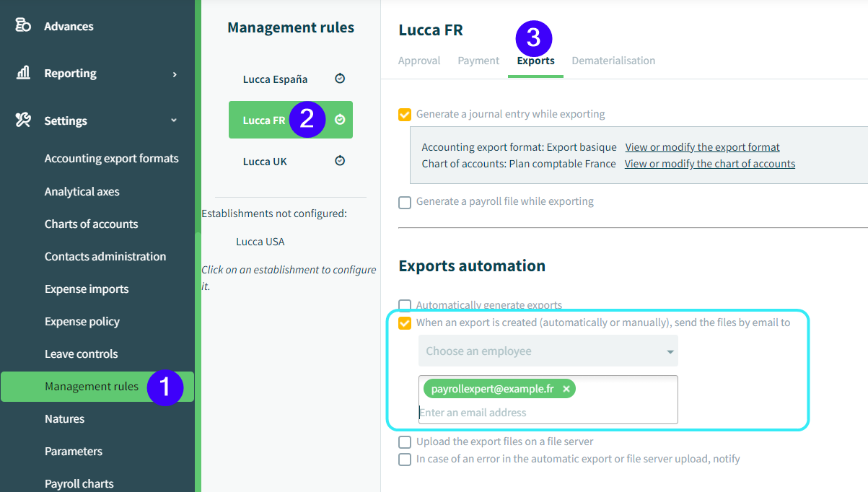This screenshot has height=492, width=868.
Task: Open Natures settings
Action: [65, 418]
